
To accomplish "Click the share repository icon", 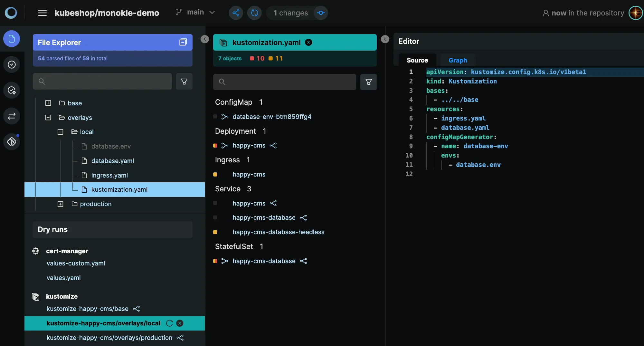I will point(236,13).
